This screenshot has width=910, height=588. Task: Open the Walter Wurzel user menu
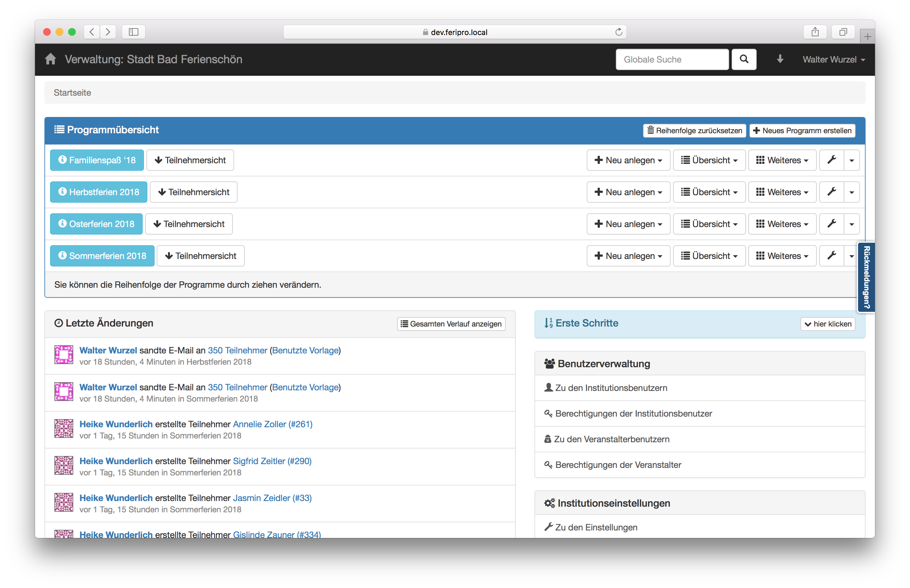[x=833, y=59]
